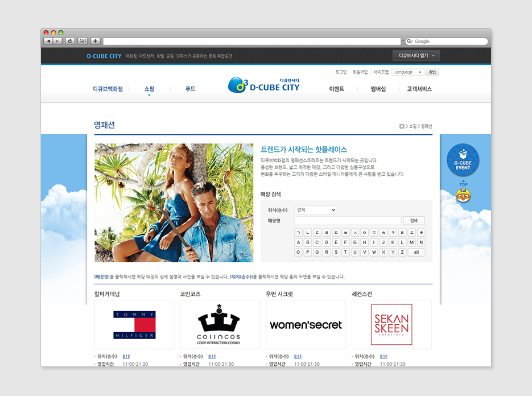Filter stores by letter K
The width and height of the screenshot is (532, 396).
[393, 242]
